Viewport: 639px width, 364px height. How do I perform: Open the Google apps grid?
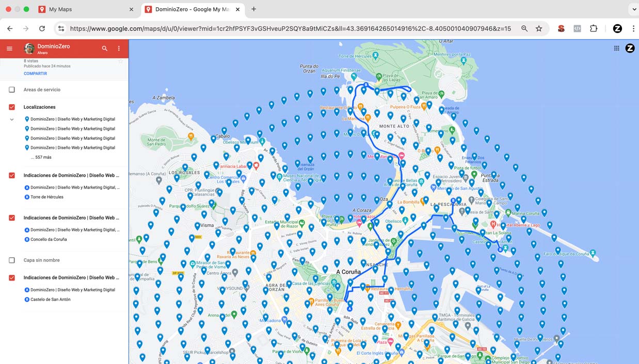(x=616, y=48)
